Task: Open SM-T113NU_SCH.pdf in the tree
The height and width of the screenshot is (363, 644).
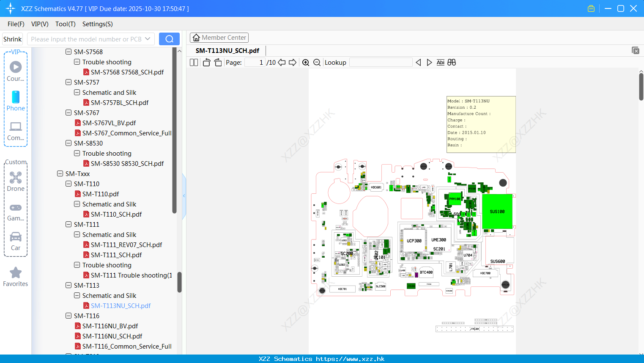Action: pyautogui.click(x=121, y=305)
